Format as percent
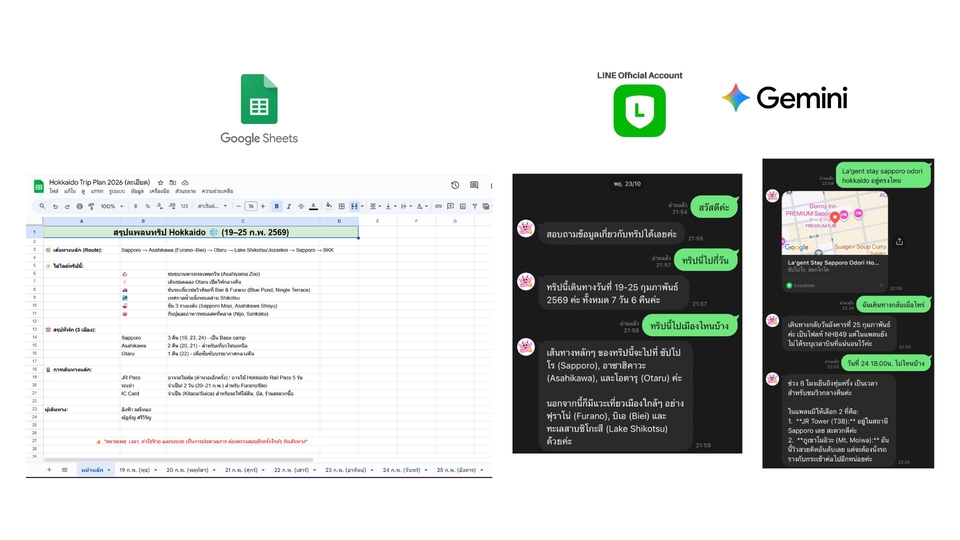960x540 pixels. [x=148, y=206]
